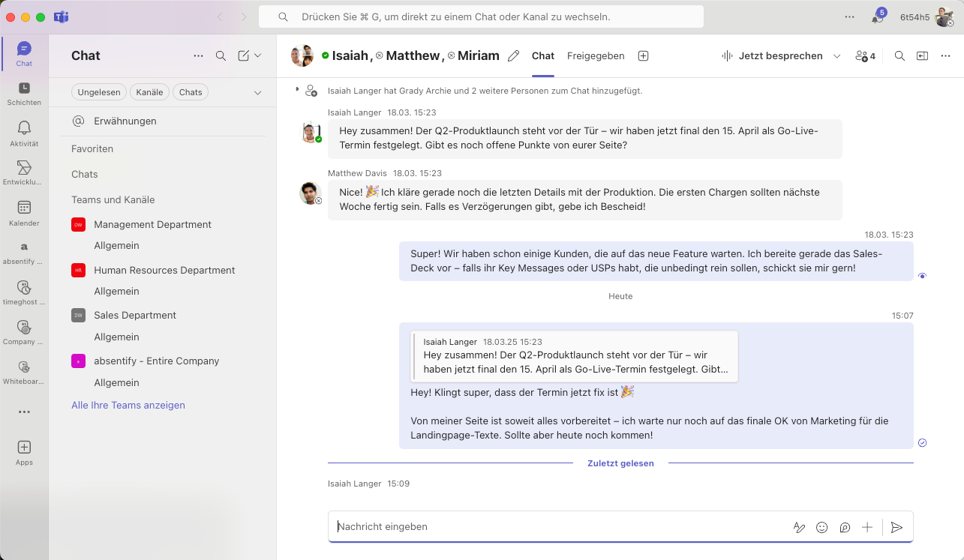Expand the added-members system message

click(298, 90)
